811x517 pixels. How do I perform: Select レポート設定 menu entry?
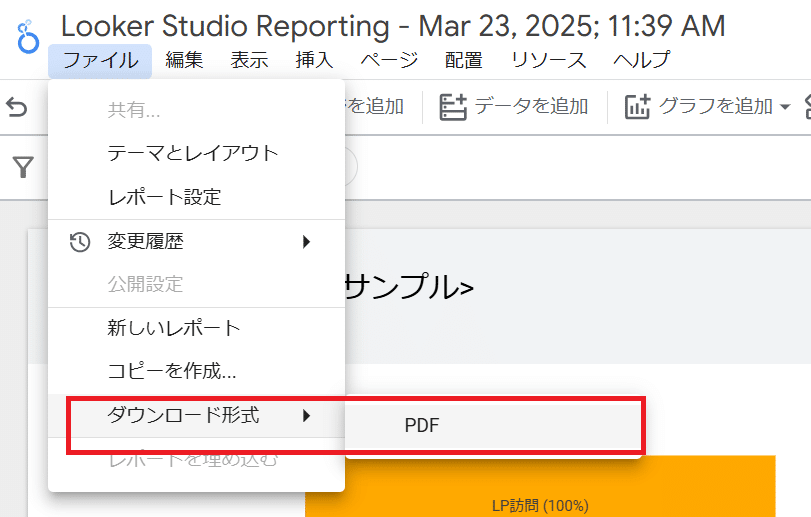point(197,197)
